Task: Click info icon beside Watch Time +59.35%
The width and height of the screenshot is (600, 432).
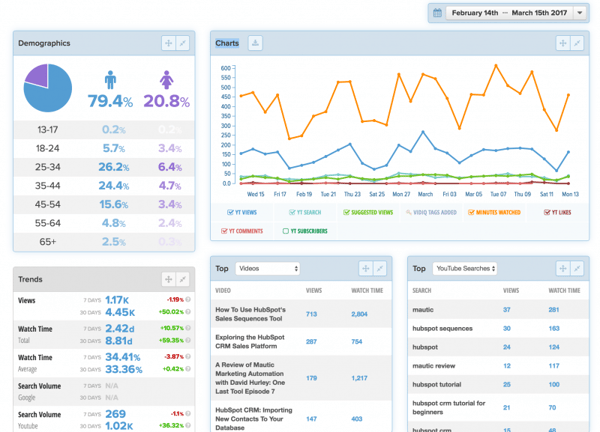Action: tap(188, 340)
